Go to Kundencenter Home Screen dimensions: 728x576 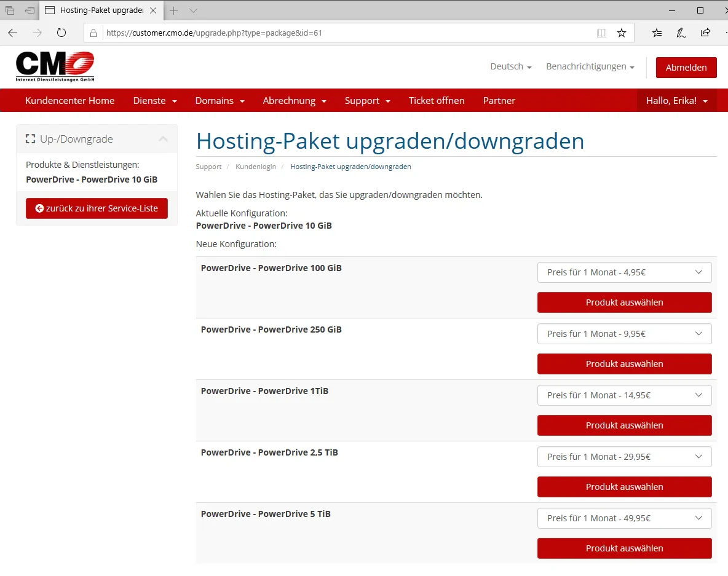pos(69,100)
